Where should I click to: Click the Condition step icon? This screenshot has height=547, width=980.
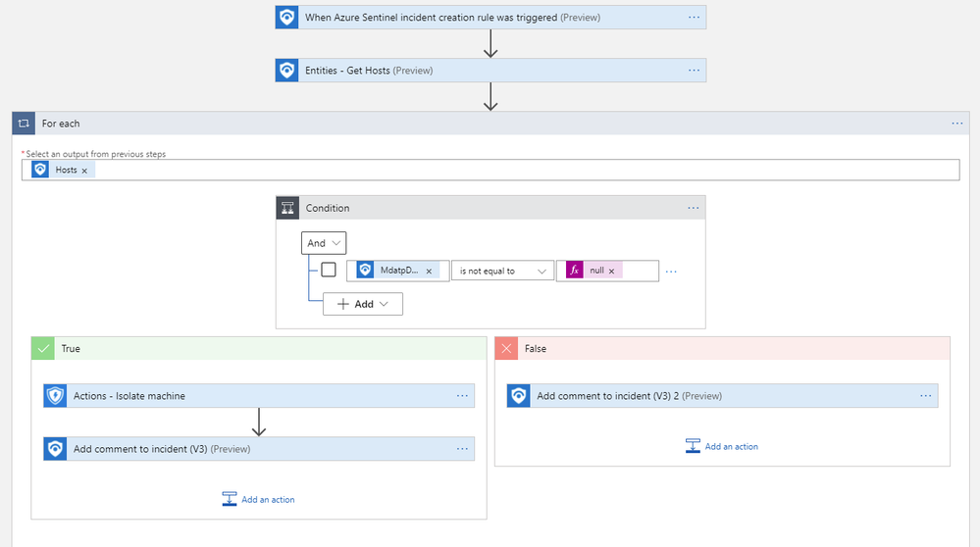287,208
